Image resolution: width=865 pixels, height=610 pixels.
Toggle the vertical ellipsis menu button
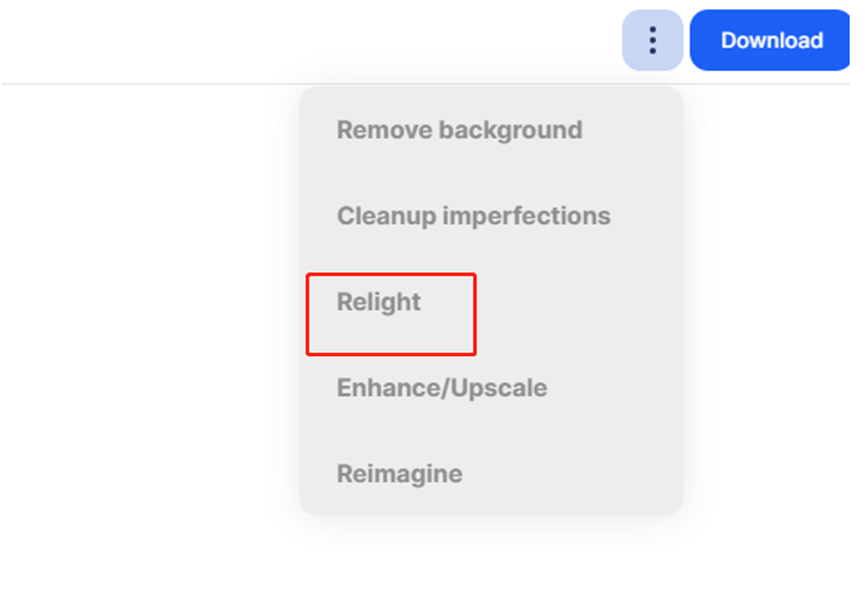click(x=652, y=40)
